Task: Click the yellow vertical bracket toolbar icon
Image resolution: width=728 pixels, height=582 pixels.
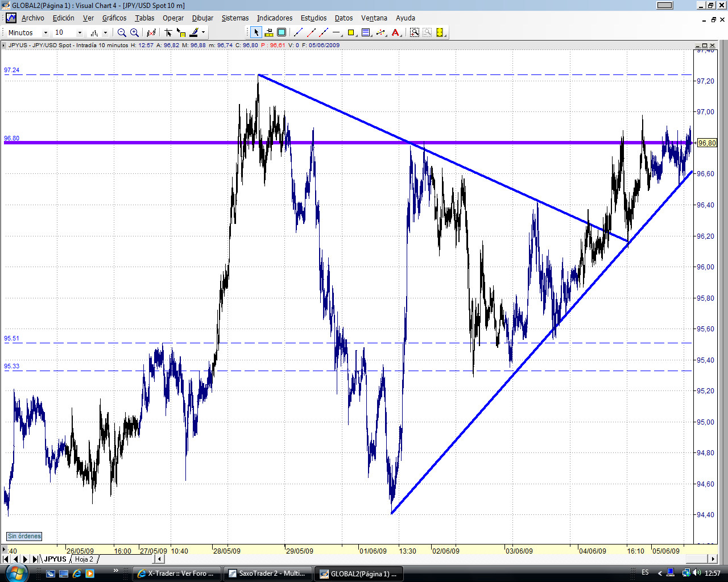Action: pyautogui.click(x=440, y=33)
